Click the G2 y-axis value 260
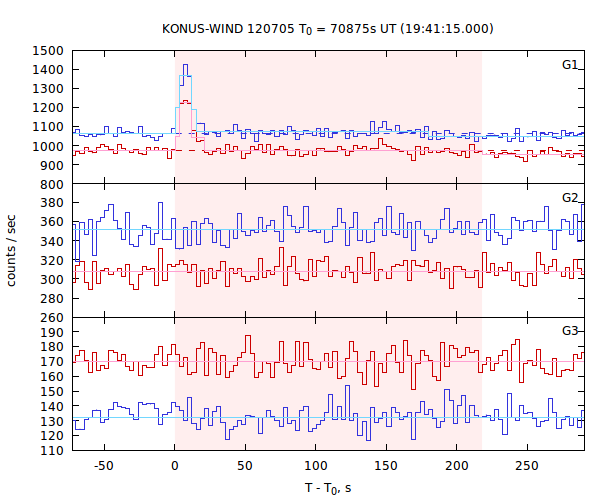Screen dimensions: 600x500 [x=52, y=318]
